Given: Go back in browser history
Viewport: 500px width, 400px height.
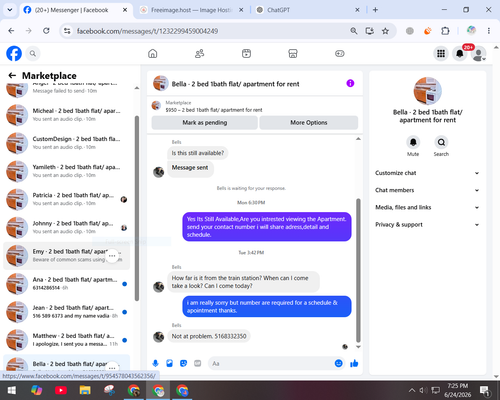Looking at the screenshot, I should coord(11,31).
